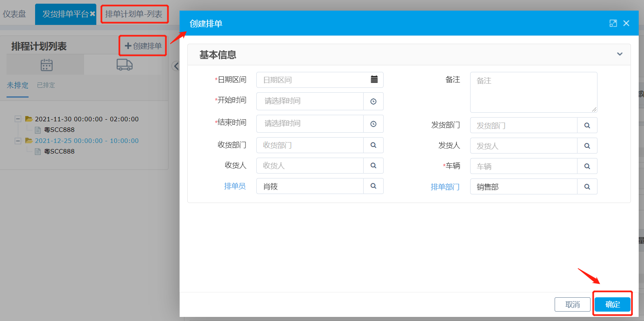Collapse the 基本信息 section chevron
644x321 pixels.
pos(620,54)
